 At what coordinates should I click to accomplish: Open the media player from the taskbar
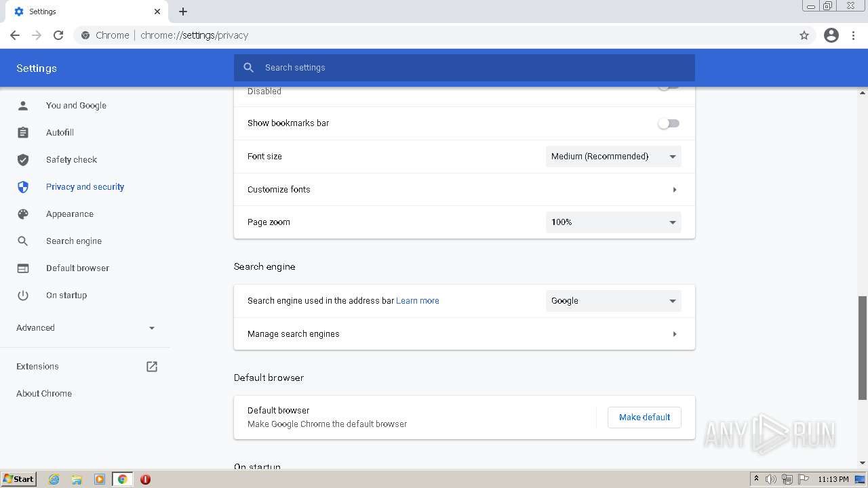tap(100, 479)
